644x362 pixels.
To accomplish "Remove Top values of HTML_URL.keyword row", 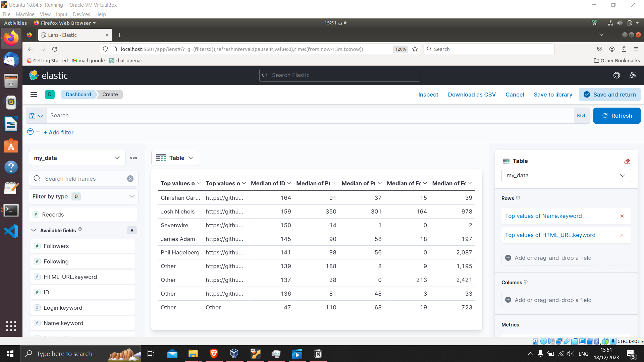I will [x=622, y=235].
